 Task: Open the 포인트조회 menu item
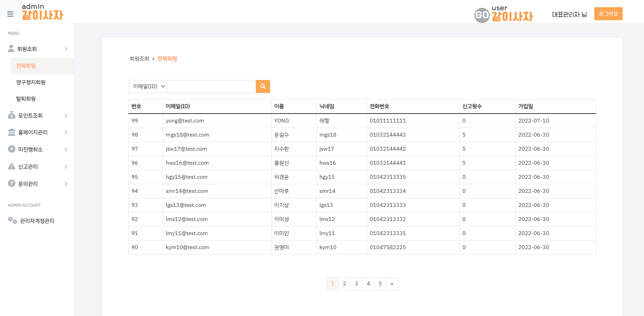tap(30, 116)
